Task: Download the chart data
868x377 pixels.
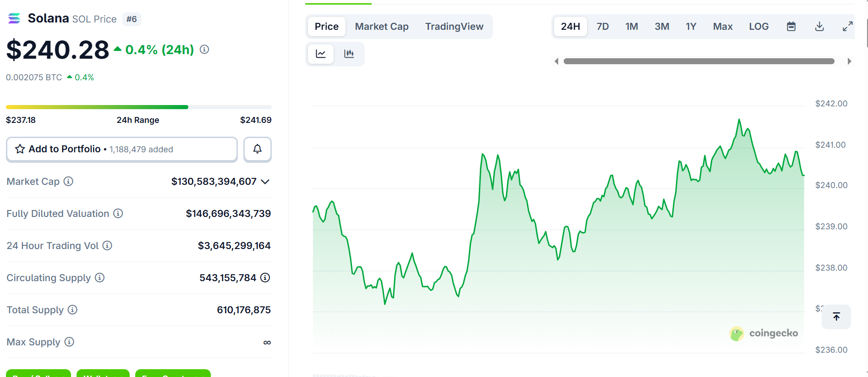Action: pos(819,27)
